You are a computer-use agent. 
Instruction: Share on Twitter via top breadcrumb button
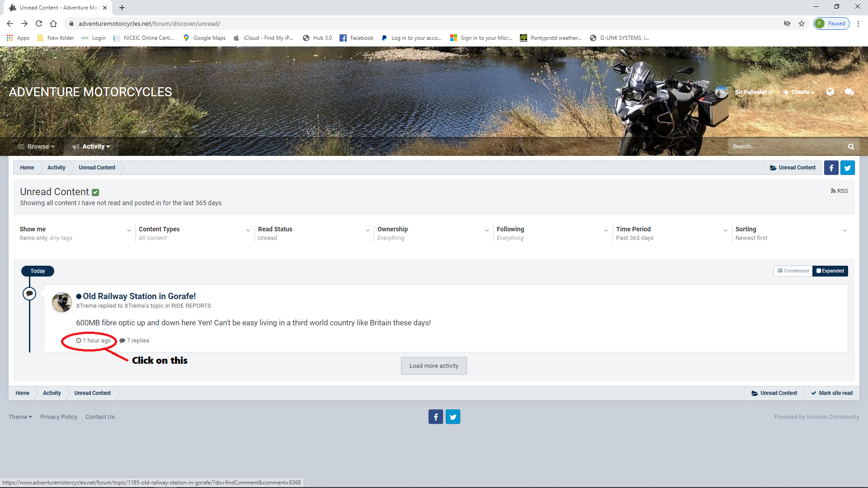coord(848,168)
